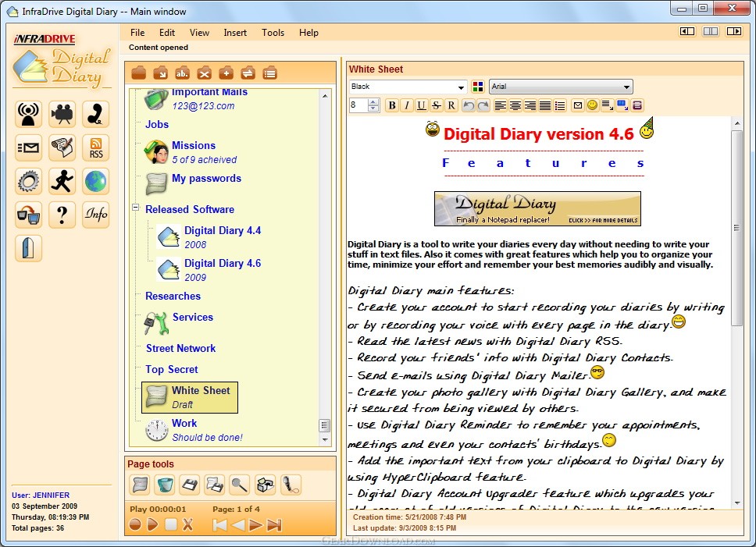
Task: Open the Edit menu
Action: (x=167, y=32)
